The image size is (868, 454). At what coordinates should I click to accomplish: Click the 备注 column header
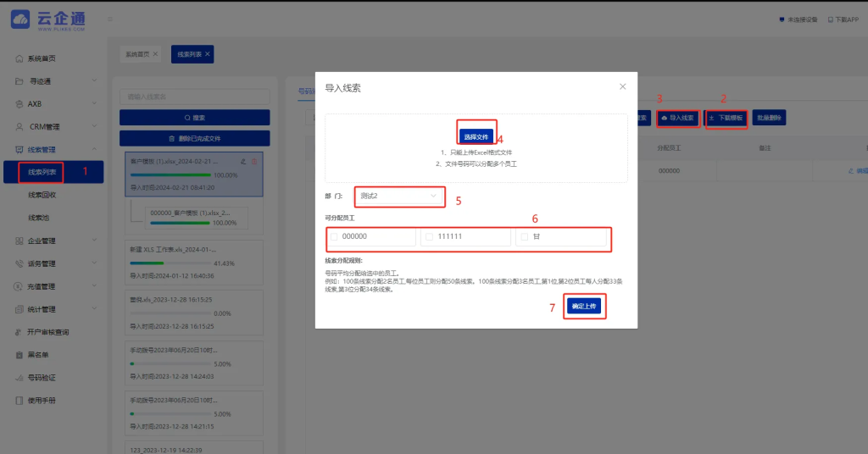765,148
